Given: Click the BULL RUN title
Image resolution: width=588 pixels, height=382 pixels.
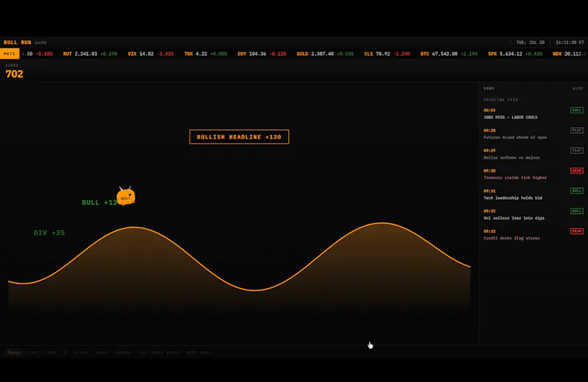Looking at the screenshot, I should click(x=17, y=43).
